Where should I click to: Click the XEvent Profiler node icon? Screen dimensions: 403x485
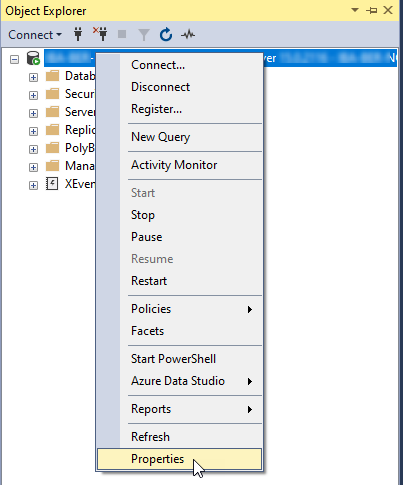(x=52, y=184)
